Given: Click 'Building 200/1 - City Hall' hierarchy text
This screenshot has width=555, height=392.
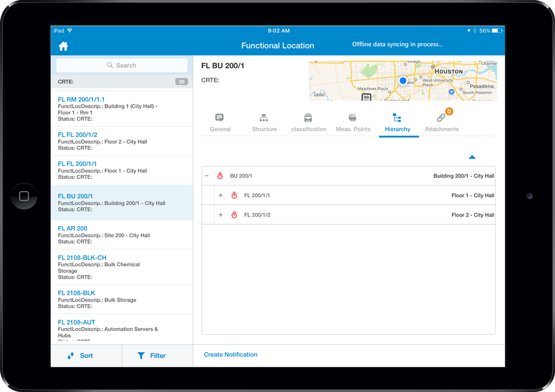Looking at the screenshot, I should click(x=463, y=175).
